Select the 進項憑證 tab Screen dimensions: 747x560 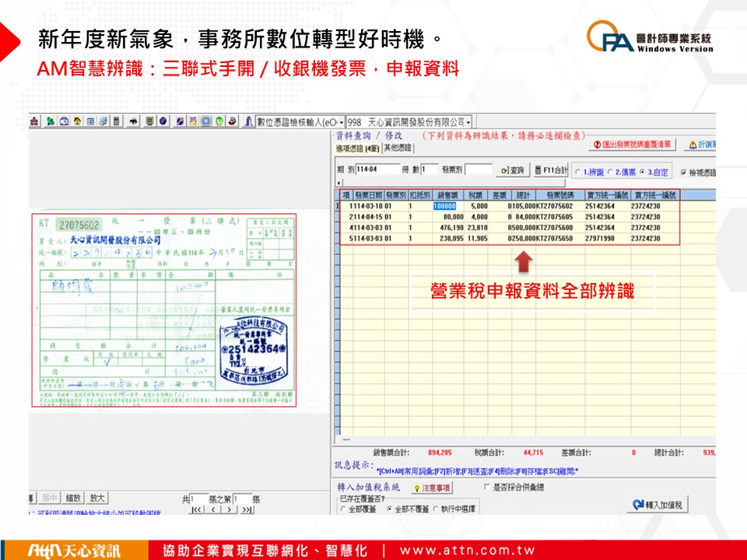[357, 148]
